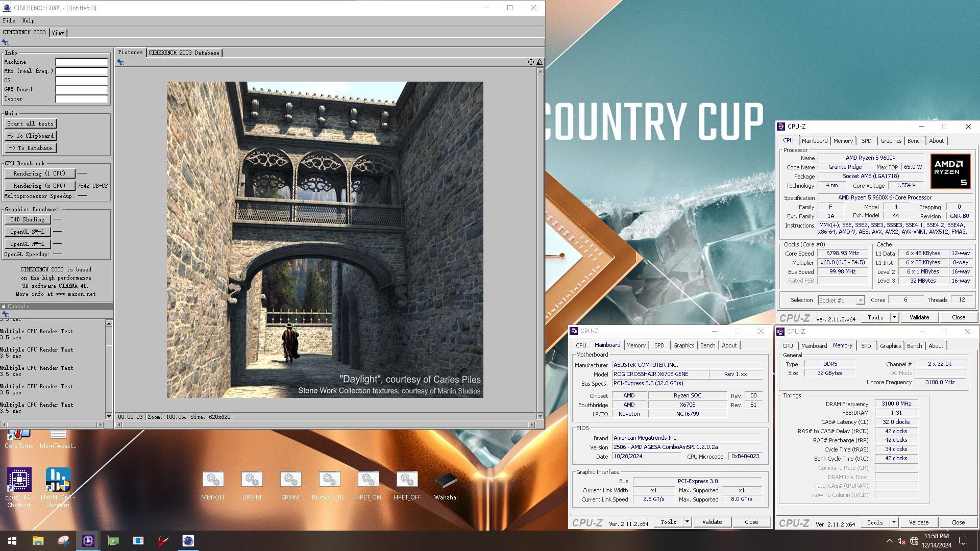The width and height of the screenshot is (980, 551).
Task: Click the pin icon in Pictures panel
Action: [120, 62]
